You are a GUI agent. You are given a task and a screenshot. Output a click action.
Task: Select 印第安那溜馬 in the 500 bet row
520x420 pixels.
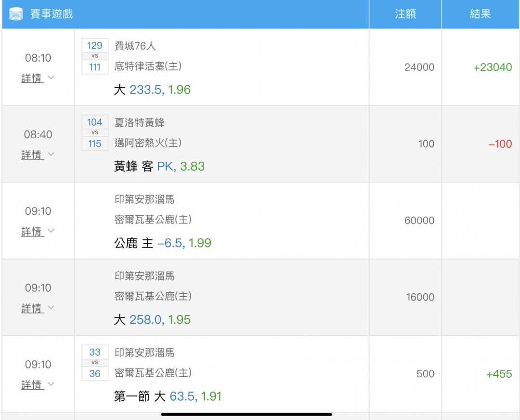(144, 352)
